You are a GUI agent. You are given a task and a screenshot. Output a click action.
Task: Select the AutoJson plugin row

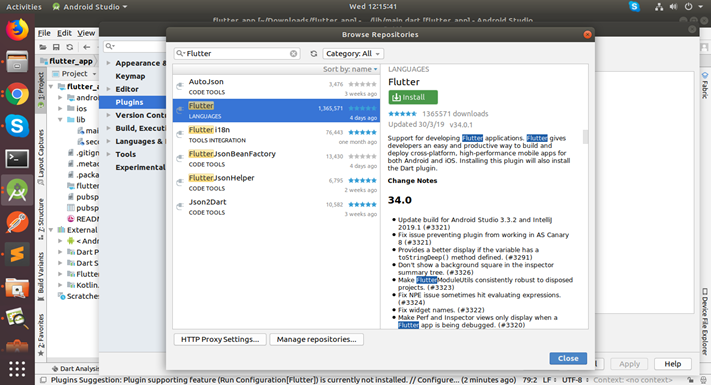276,87
